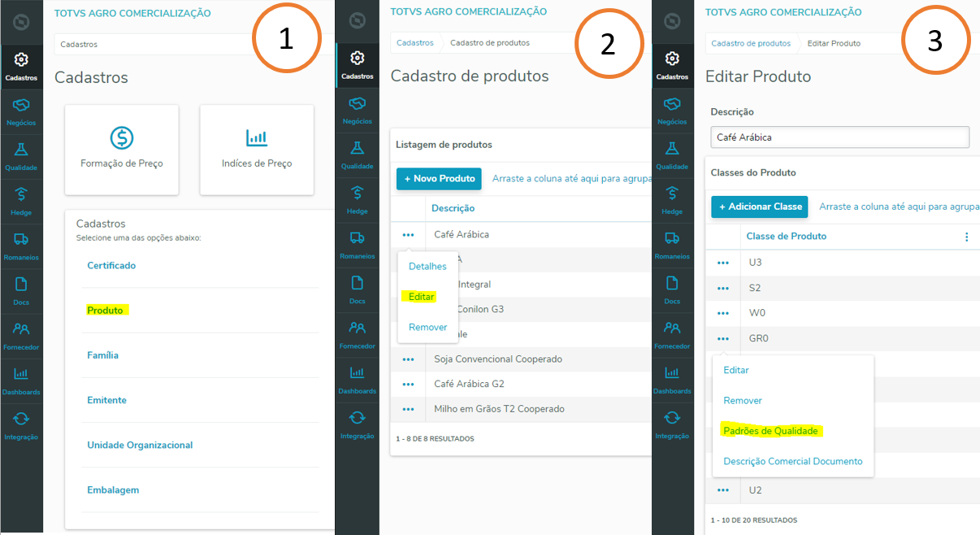980x535 pixels.
Task: Open actions menu for class U3
Action: [723, 263]
